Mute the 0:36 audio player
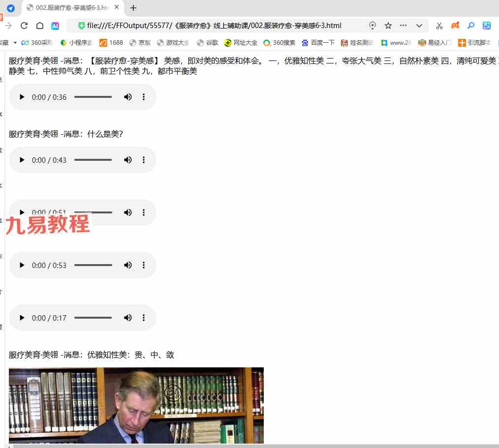This screenshot has height=448, width=499. click(x=127, y=97)
